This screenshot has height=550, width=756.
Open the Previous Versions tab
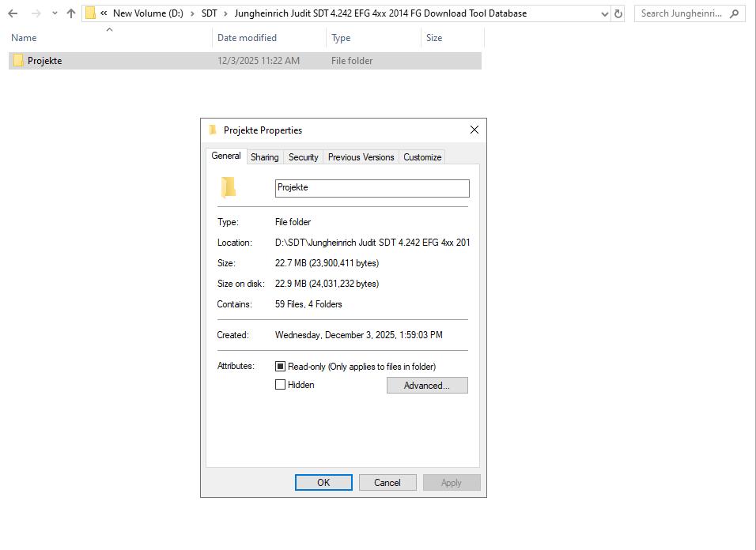pos(361,157)
